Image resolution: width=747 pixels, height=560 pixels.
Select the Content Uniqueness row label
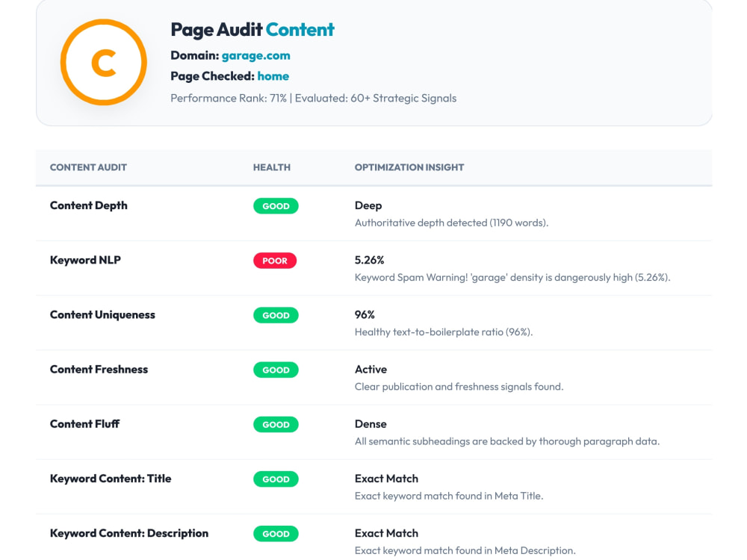click(102, 315)
